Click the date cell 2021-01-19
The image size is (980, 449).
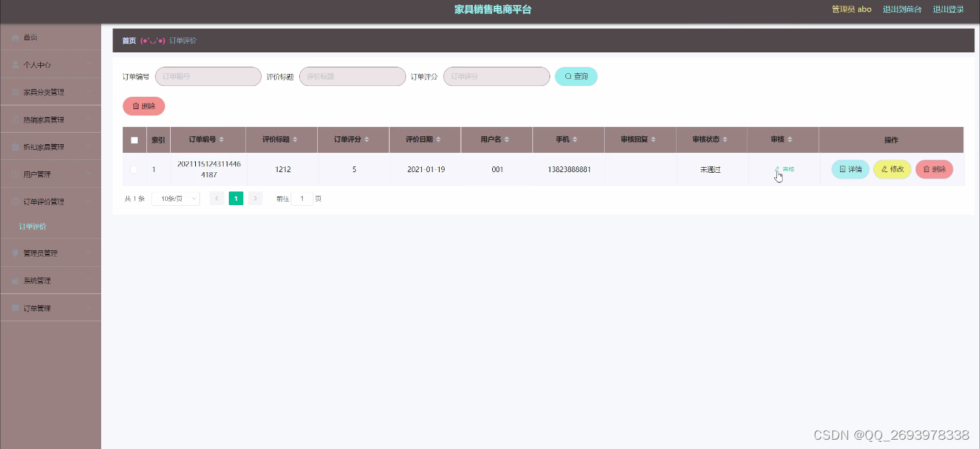[x=426, y=170]
